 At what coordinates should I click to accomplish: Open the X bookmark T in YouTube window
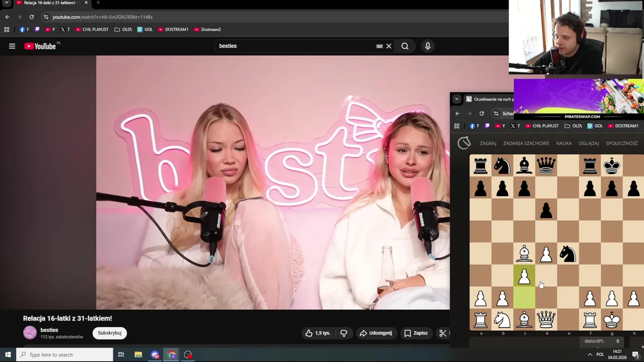[65, 30]
